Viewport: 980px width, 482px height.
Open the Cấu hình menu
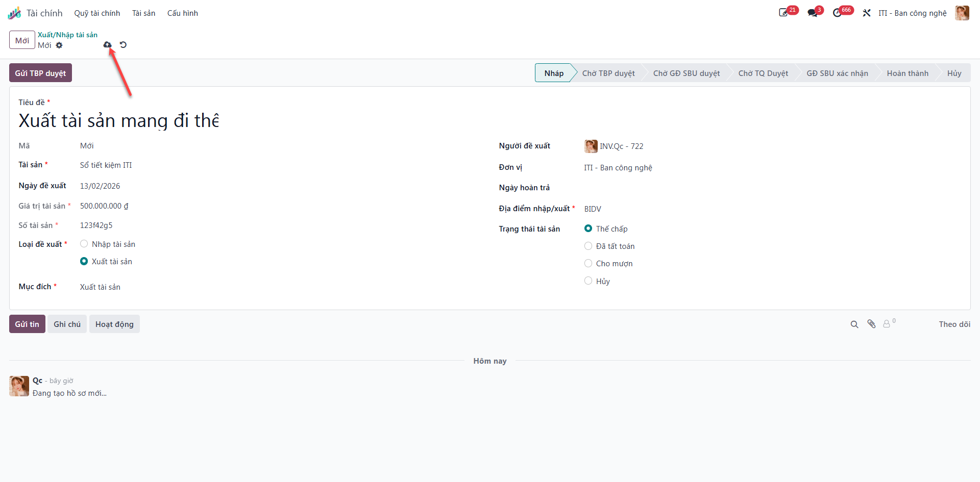[183, 13]
